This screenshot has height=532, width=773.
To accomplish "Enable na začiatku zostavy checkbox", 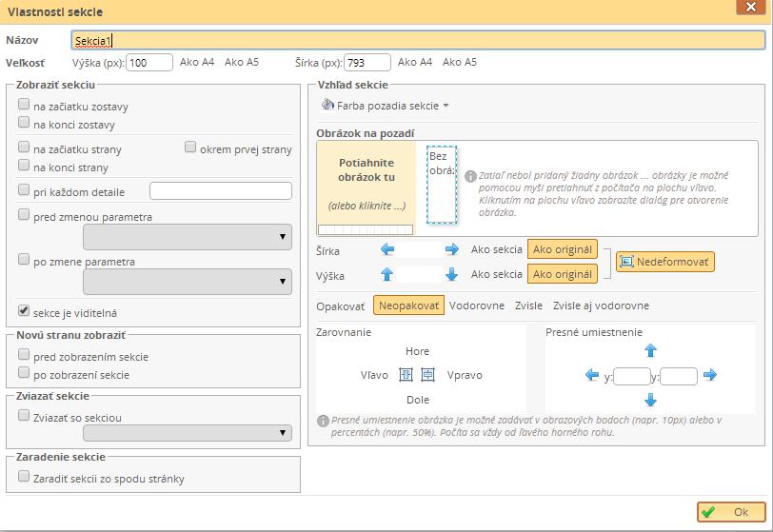I will (x=24, y=104).
